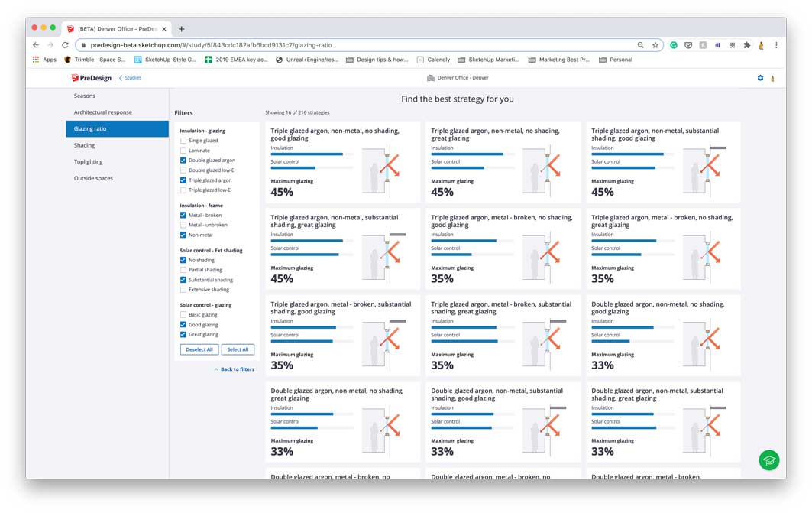
Task: Open window diagram on first 45% strategy card
Action: (382, 170)
